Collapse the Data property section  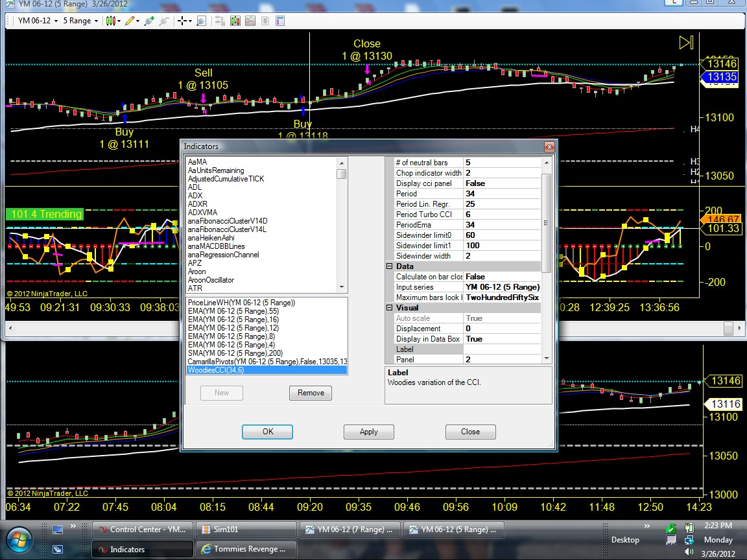coord(389,266)
